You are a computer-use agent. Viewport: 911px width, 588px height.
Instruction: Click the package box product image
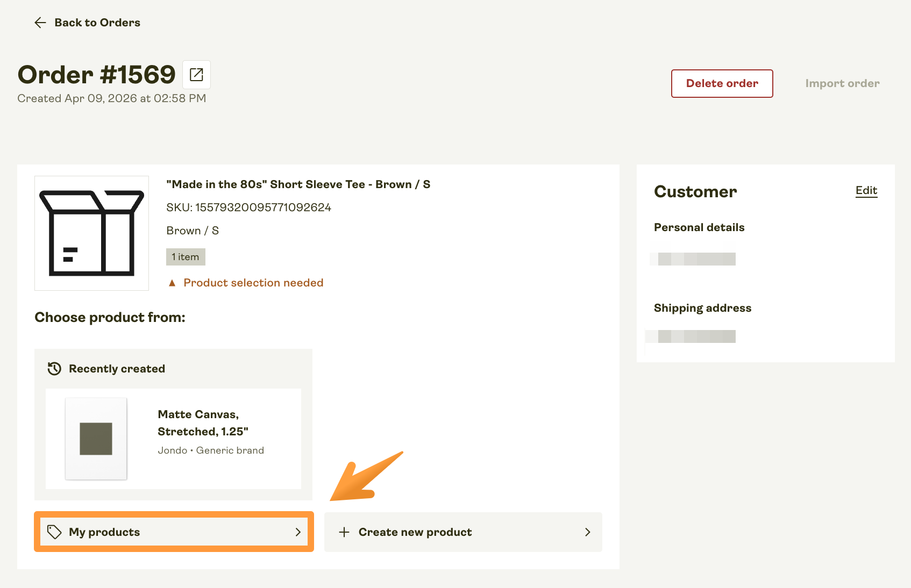pyautogui.click(x=91, y=233)
